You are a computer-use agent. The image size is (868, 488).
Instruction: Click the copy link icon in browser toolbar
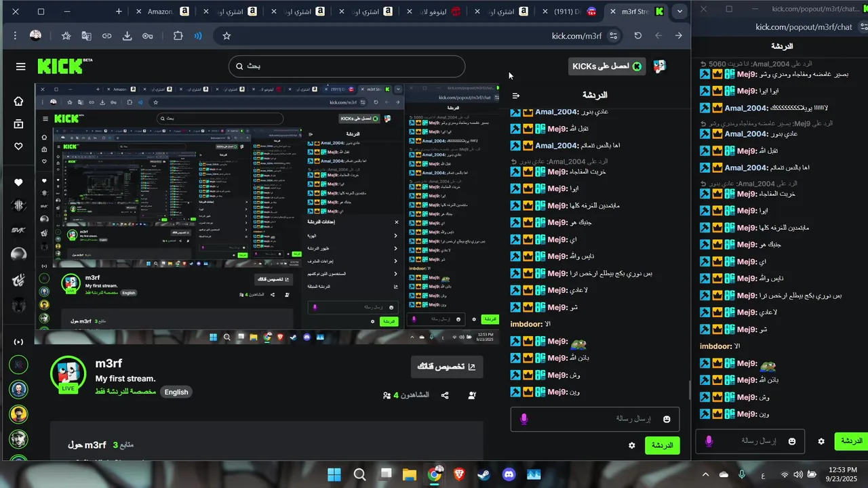pos(106,36)
